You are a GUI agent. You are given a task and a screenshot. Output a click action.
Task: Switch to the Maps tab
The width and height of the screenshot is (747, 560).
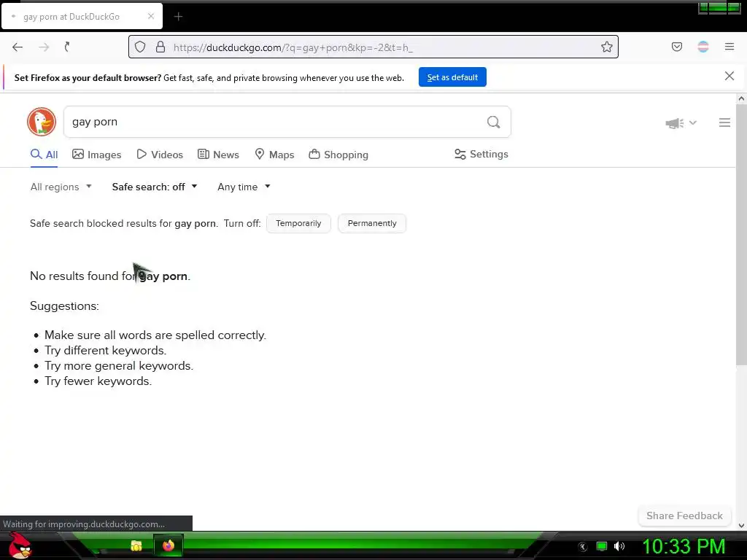tap(274, 155)
